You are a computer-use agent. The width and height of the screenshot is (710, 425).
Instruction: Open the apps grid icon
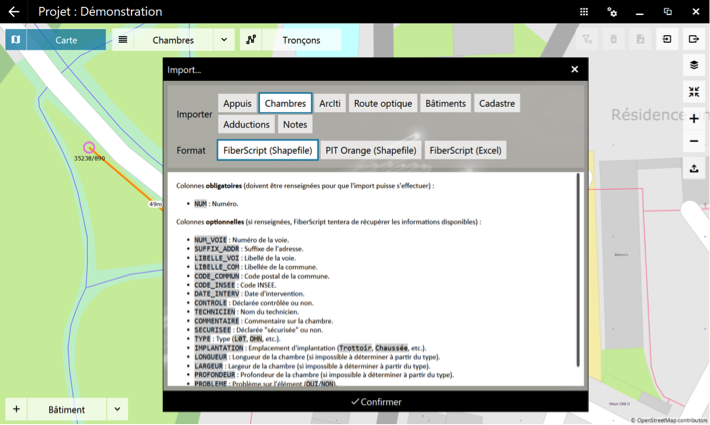click(584, 12)
